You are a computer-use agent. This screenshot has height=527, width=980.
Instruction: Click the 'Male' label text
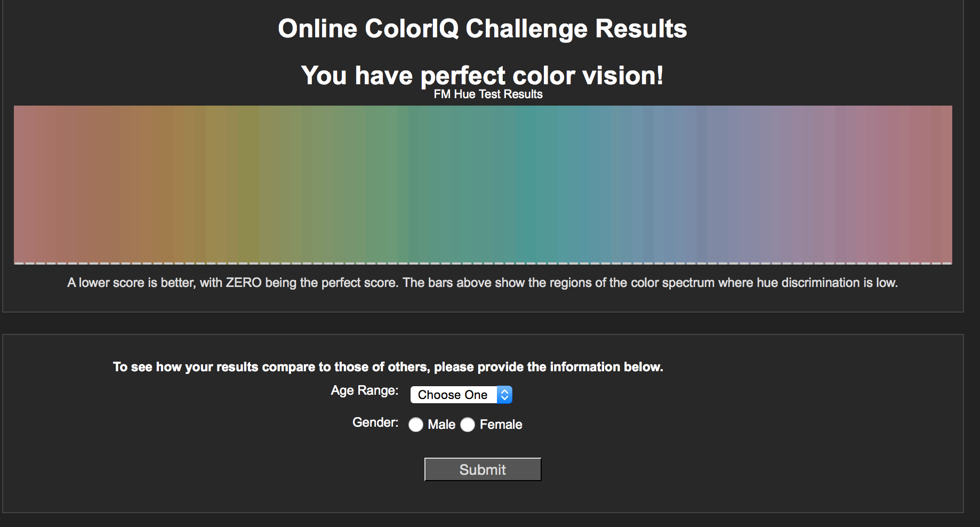441,425
